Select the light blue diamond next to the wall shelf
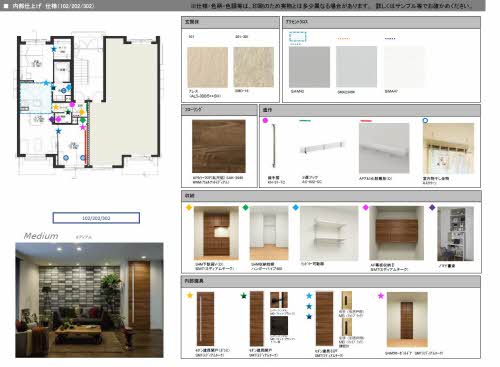Screen dimensions: 500x367 point(296,208)
